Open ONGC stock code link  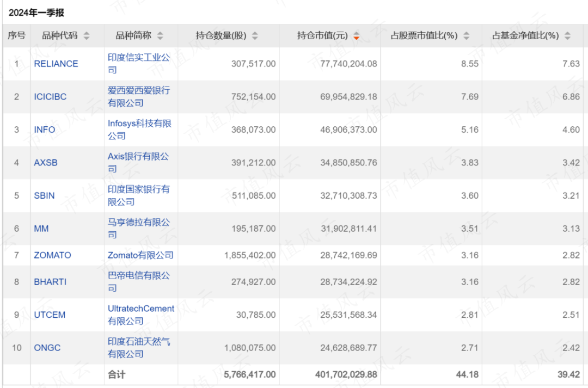point(47,348)
